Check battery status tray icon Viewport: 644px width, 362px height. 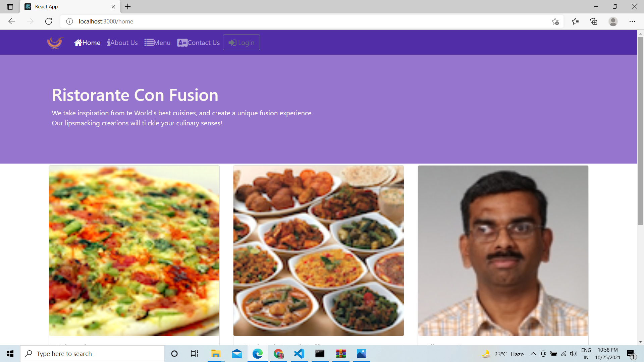[553, 354]
